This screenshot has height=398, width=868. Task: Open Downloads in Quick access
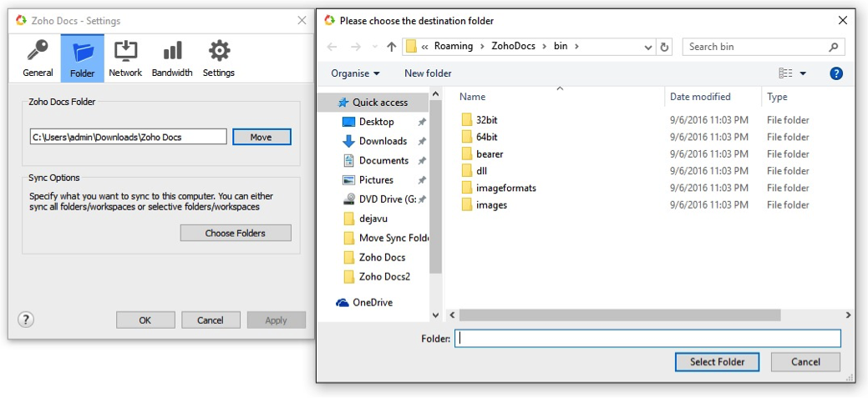pyautogui.click(x=383, y=141)
